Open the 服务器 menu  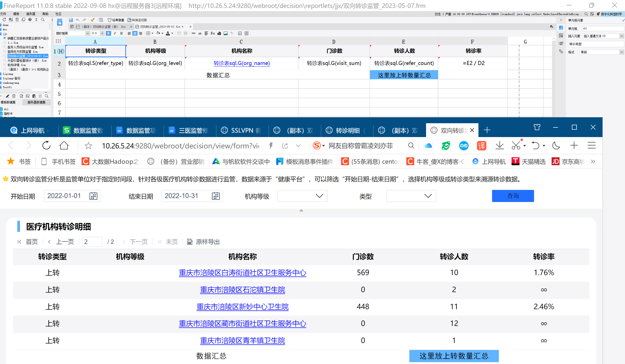click(31, 14)
